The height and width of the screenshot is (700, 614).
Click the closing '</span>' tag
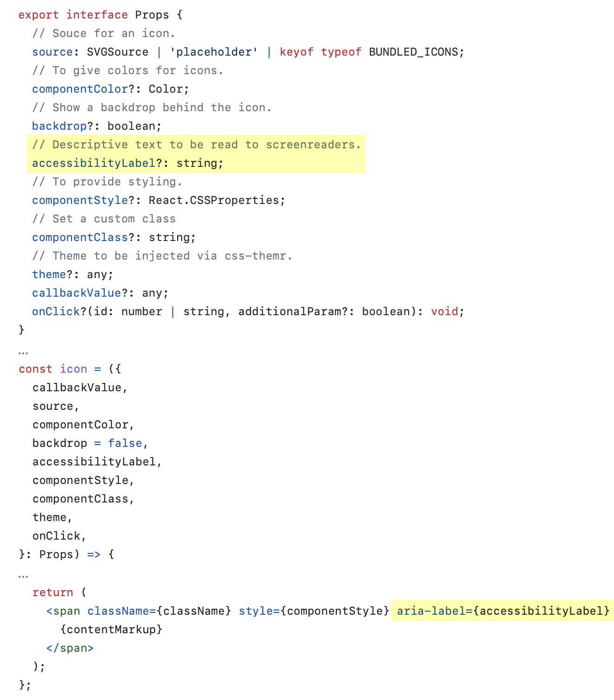pos(70,648)
